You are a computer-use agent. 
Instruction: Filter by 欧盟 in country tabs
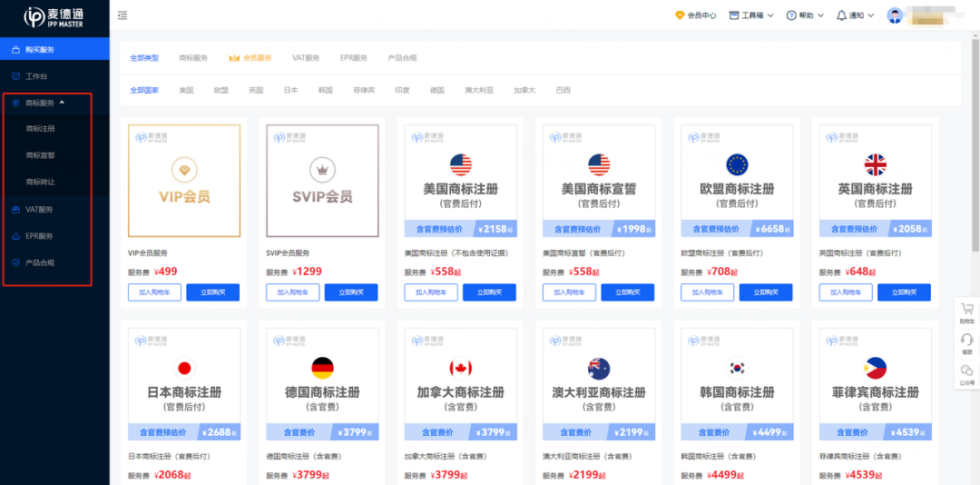coord(220,91)
